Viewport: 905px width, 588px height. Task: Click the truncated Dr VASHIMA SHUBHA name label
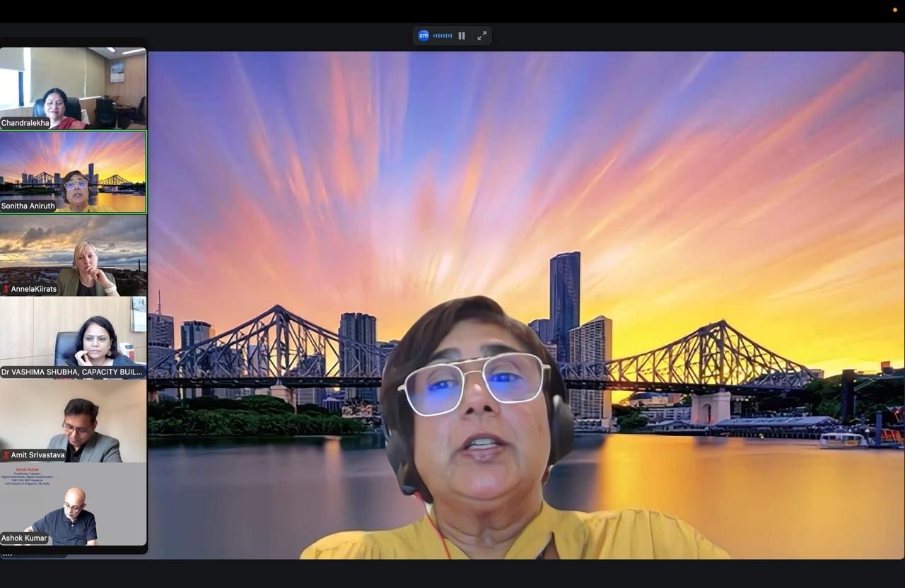72,372
